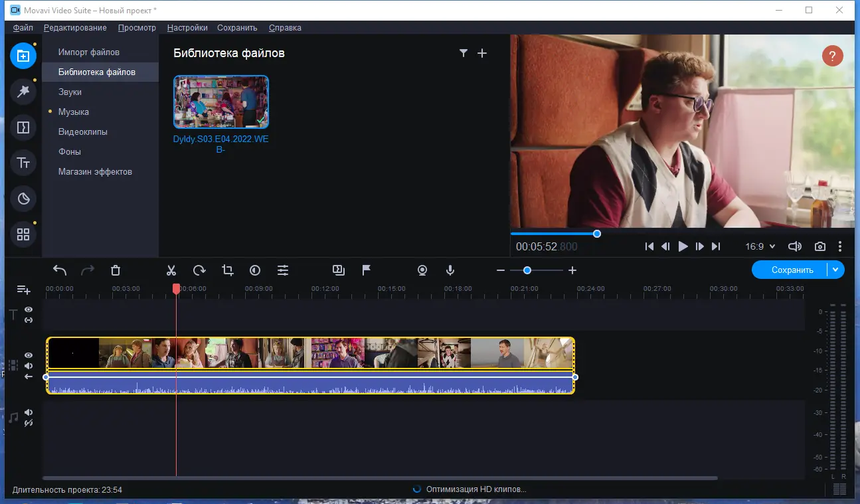Viewport: 860px width, 504px height.
Task: Toggle preview volume speaker
Action: point(795,246)
